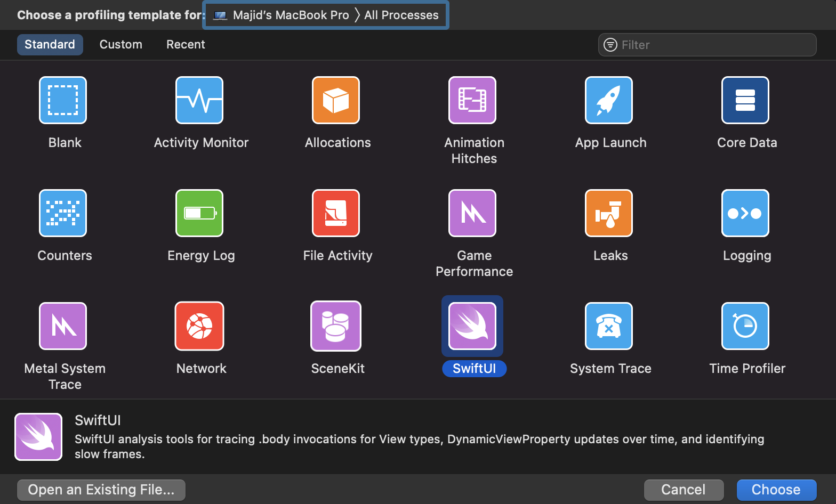Select the Time Profiler stopwatch icon

point(745,326)
